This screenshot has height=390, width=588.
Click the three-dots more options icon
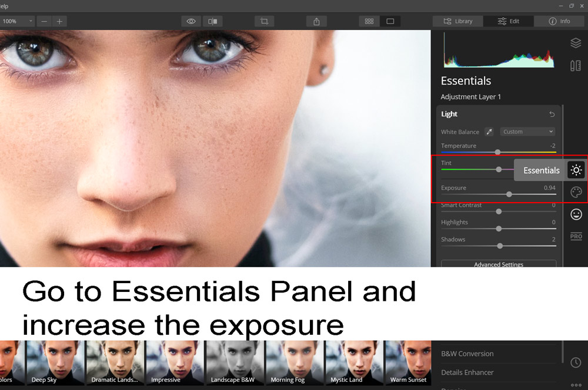(x=576, y=385)
